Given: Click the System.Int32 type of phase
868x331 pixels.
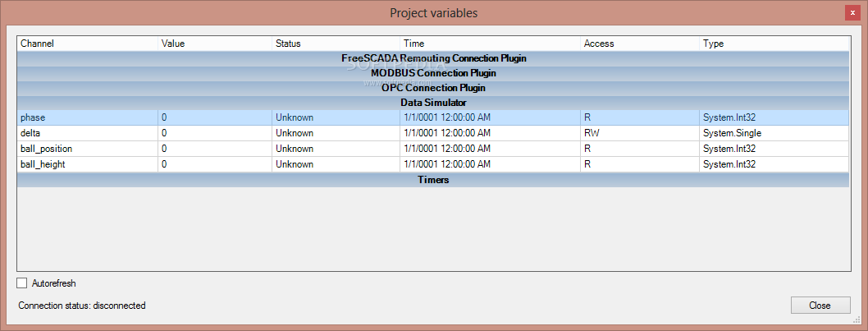Looking at the screenshot, I should (x=774, y=117).
